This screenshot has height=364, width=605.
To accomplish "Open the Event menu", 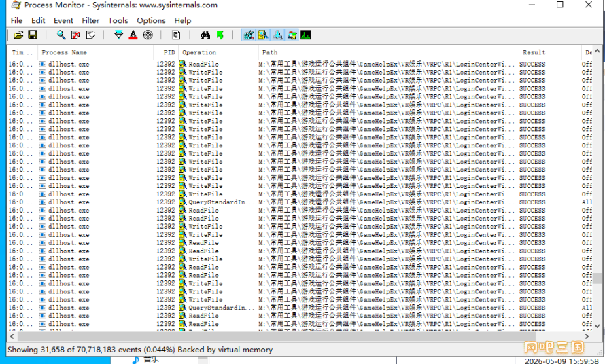I will click(x=63, y=20).
